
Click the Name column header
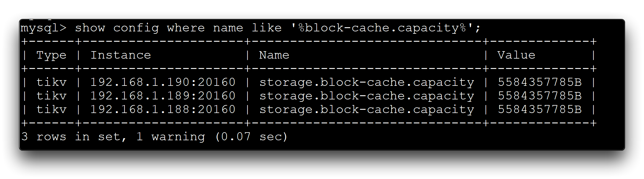[x=274, y=55]
